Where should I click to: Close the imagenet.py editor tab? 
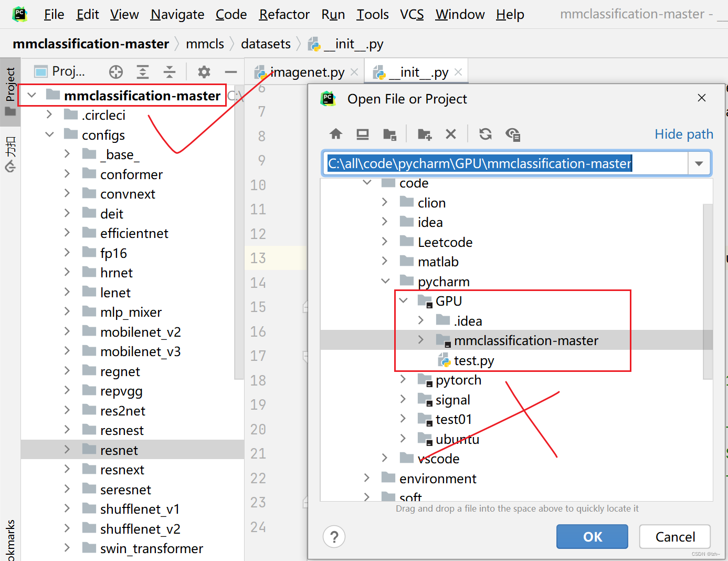354,72
